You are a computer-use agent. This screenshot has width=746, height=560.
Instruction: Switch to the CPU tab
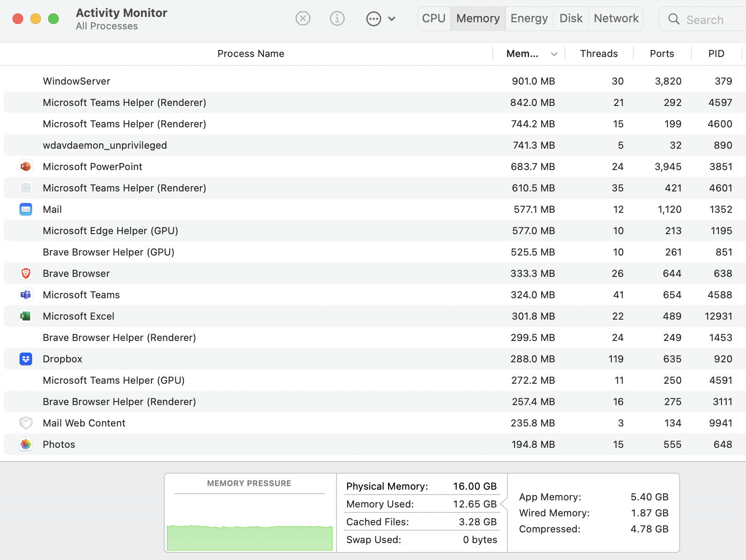[434, 19]
